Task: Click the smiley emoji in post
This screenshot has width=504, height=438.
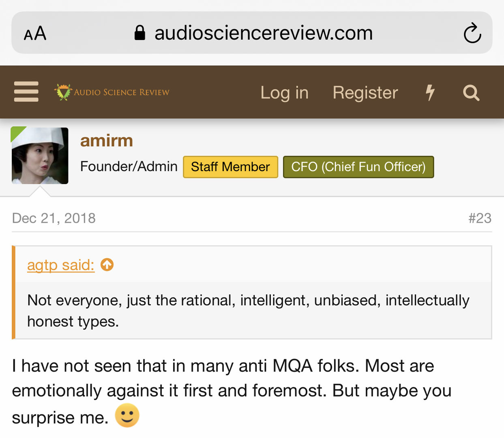Action: tap(127, 415)
